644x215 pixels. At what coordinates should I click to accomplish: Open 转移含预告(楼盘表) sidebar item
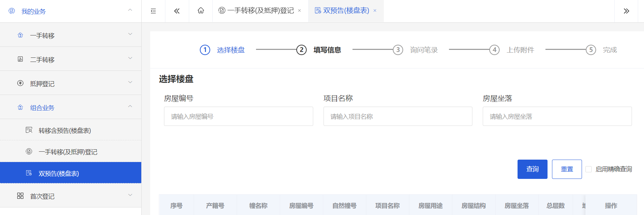pyautogui.click(x=65, y=130)
